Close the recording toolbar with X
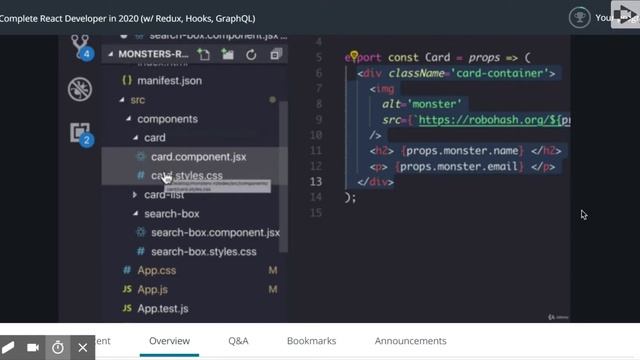The width and height of the screenshot is (640, 360). pyautogui.click(x=82, y=347)
